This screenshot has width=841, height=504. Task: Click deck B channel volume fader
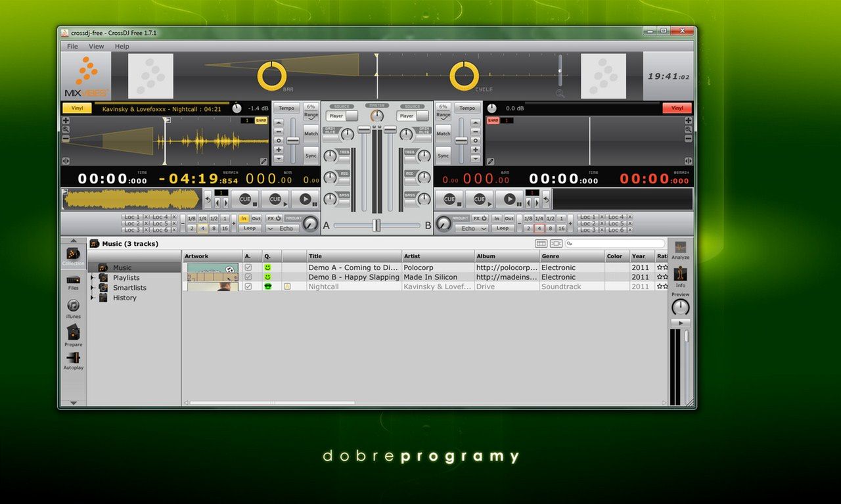click(390, 130)
